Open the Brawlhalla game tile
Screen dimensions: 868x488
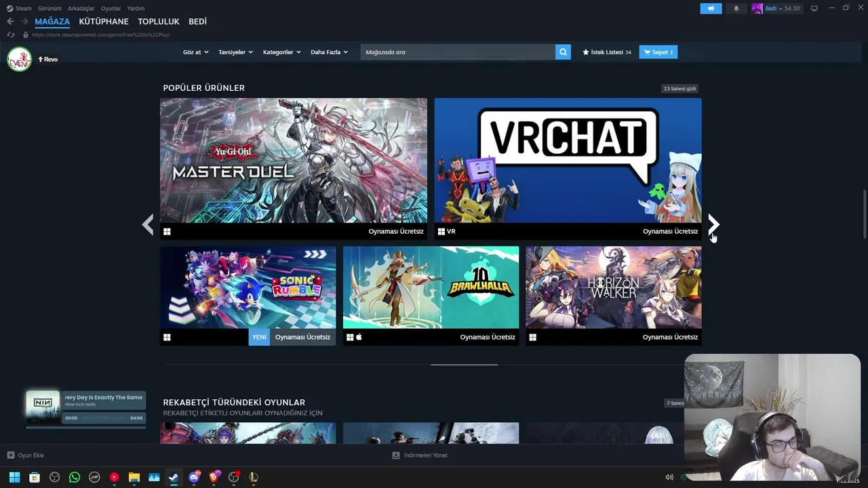[431, 296]
